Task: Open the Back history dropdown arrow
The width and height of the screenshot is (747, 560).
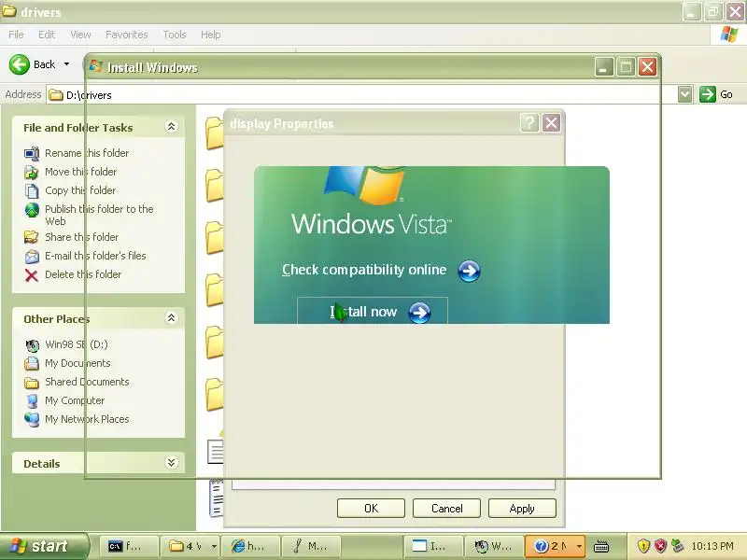Action: tap(66, 64)
